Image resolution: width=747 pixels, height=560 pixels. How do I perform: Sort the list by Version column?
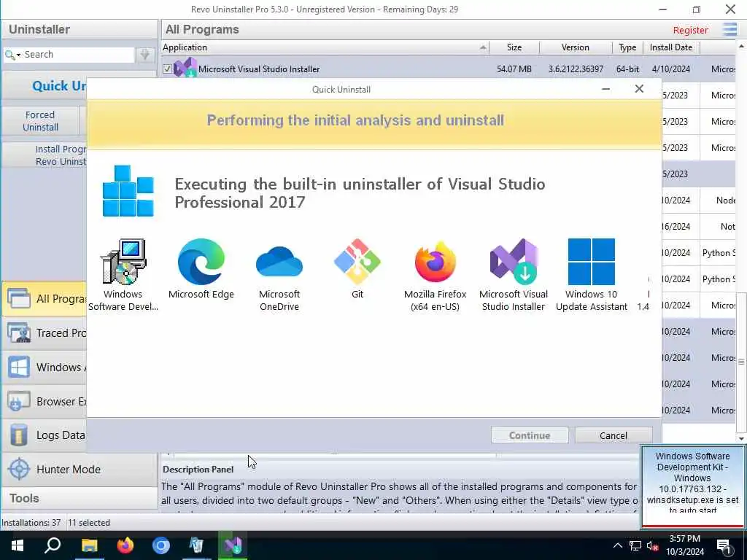[576, 47]
